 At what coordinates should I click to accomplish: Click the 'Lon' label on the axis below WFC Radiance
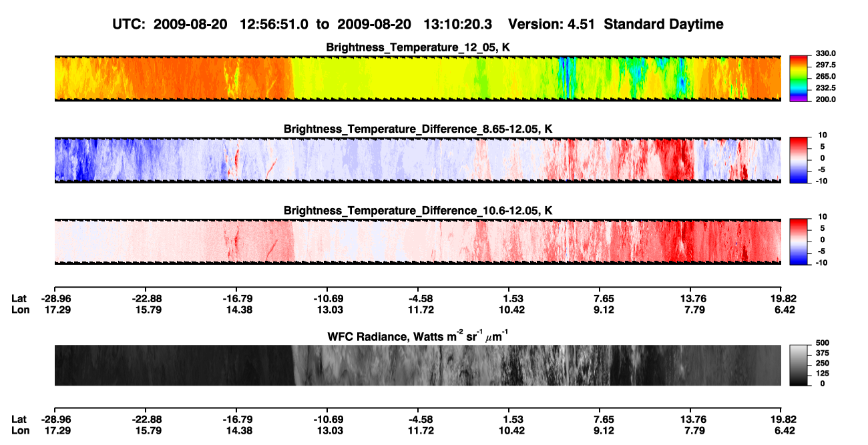click(20, 430)
